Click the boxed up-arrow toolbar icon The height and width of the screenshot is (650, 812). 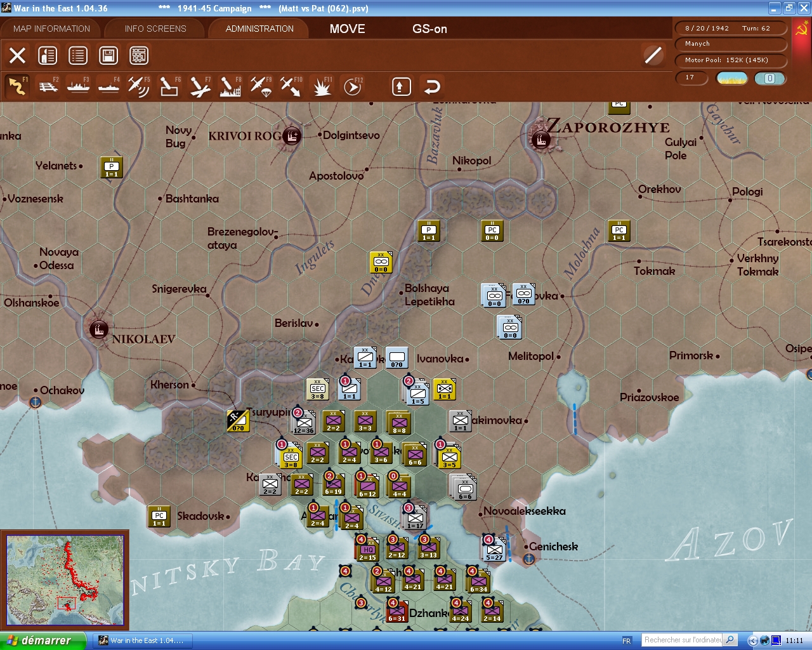coord(401,86)
